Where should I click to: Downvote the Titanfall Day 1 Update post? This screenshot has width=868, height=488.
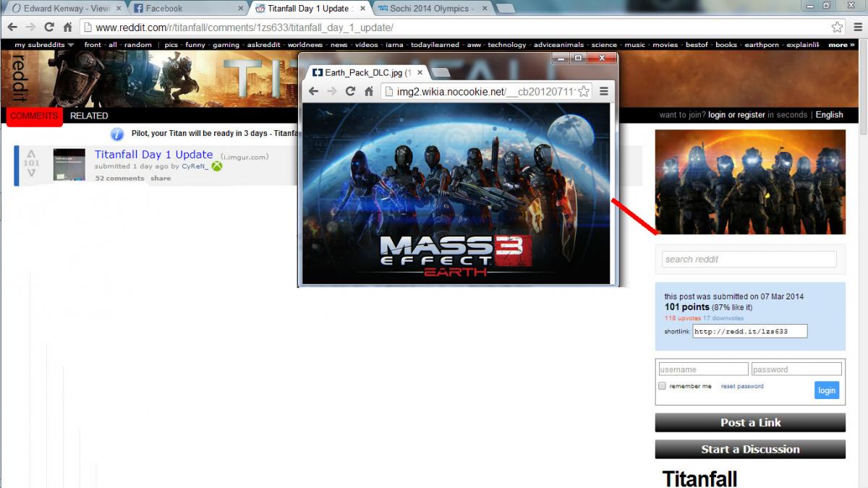pos(31,173)
